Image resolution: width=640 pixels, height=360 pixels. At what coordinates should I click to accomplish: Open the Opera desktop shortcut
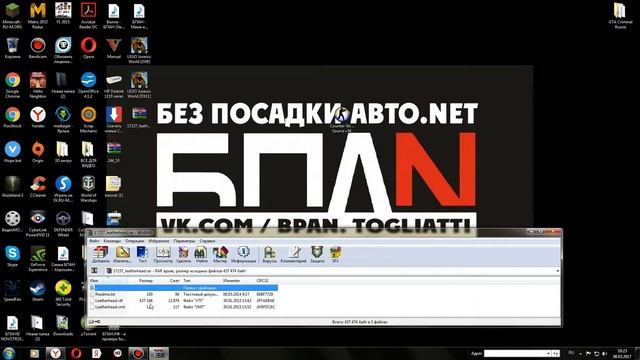88,48
